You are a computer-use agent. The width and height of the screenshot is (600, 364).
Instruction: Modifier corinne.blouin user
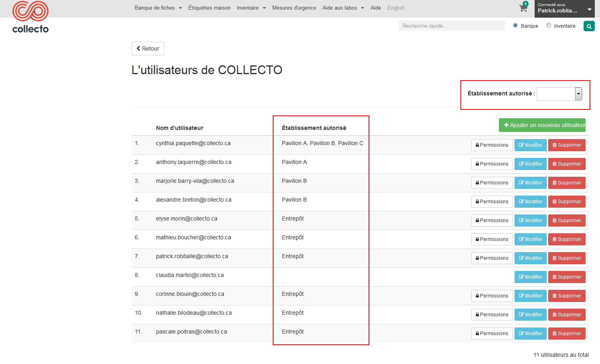pos(531,296)
